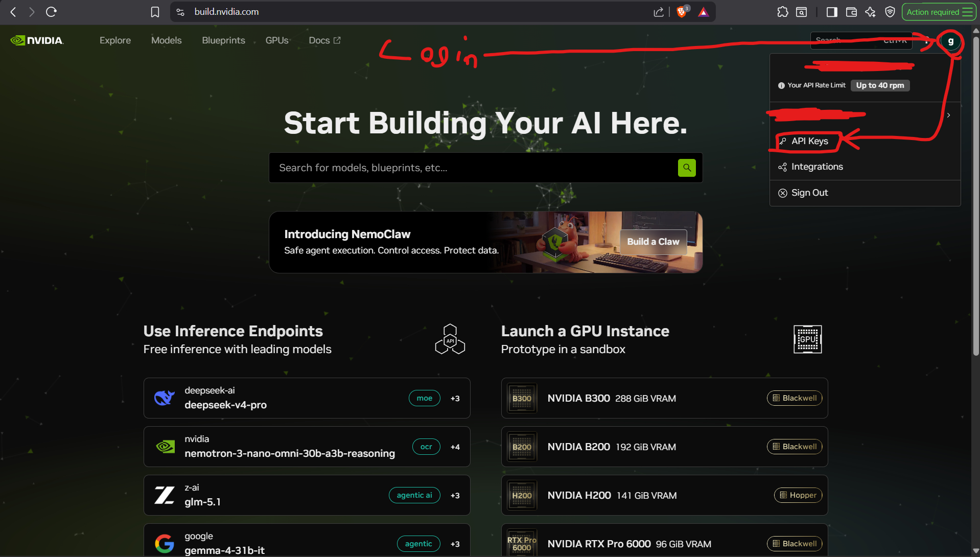This screenshot has width=980, height=557.
Task: Select the NVIDIA RTX Pro 6000 instance
Action: pos(664,541)
